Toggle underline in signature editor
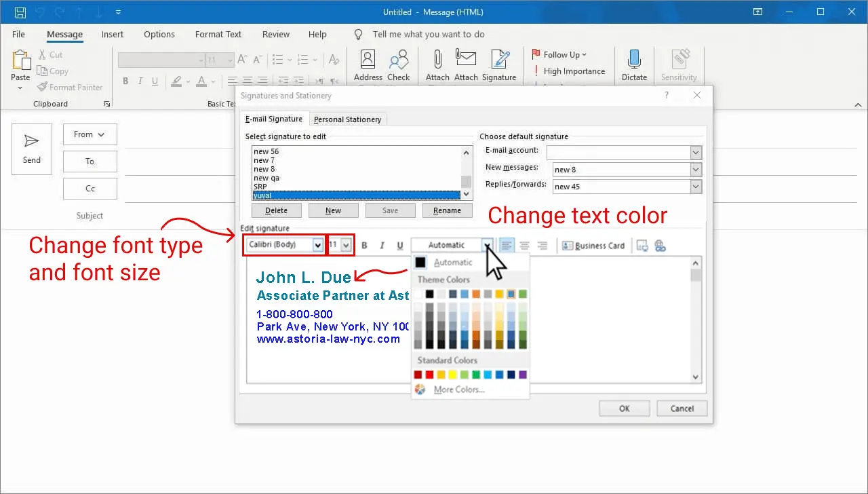Image resolution: width=868 pixels, height=494 pixels. (399, 246)
